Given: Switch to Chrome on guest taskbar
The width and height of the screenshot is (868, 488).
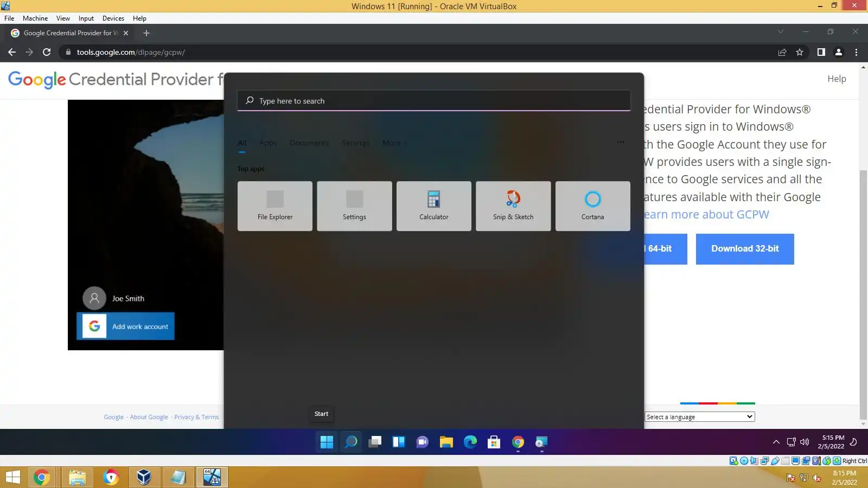Looking at the screenshot, I should (x=518, y=442).
